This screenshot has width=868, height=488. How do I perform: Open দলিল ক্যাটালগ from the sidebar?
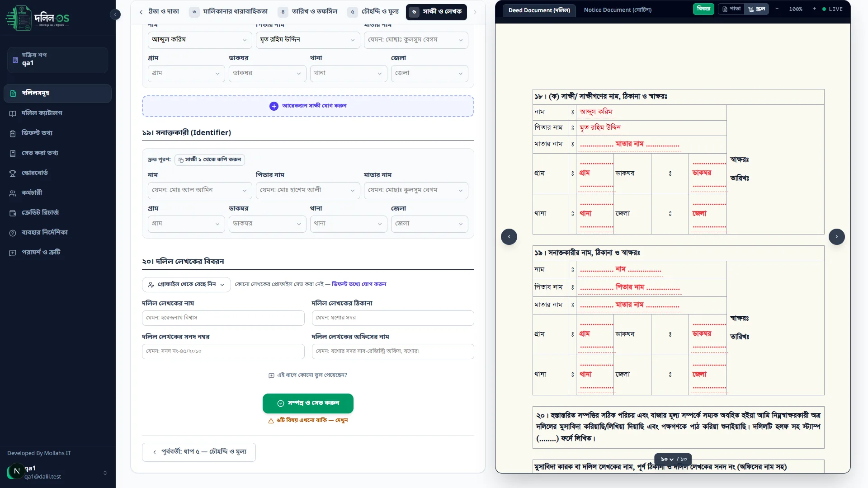click(57, 113)
